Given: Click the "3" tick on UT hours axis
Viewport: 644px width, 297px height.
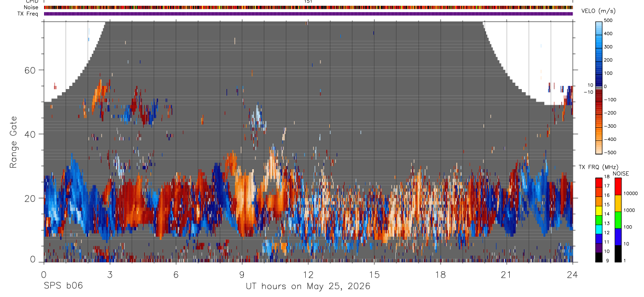Looking at the screenshot, I should pyautogui.click(x=110, y=274).
